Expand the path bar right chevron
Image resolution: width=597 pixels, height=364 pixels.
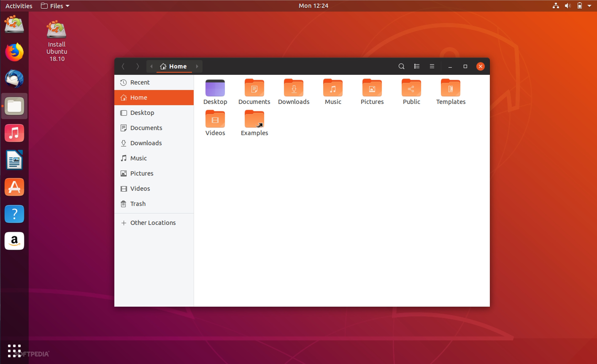click(197, 66)
